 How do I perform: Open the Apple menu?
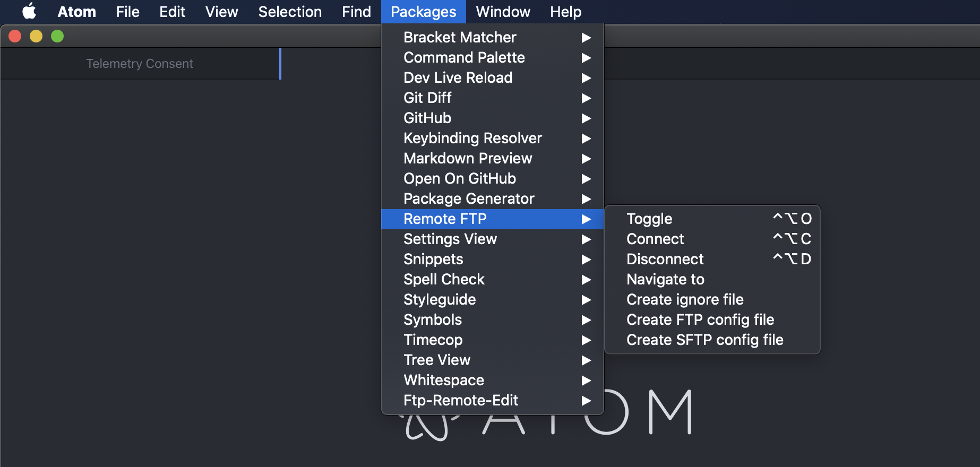[29, 11]
